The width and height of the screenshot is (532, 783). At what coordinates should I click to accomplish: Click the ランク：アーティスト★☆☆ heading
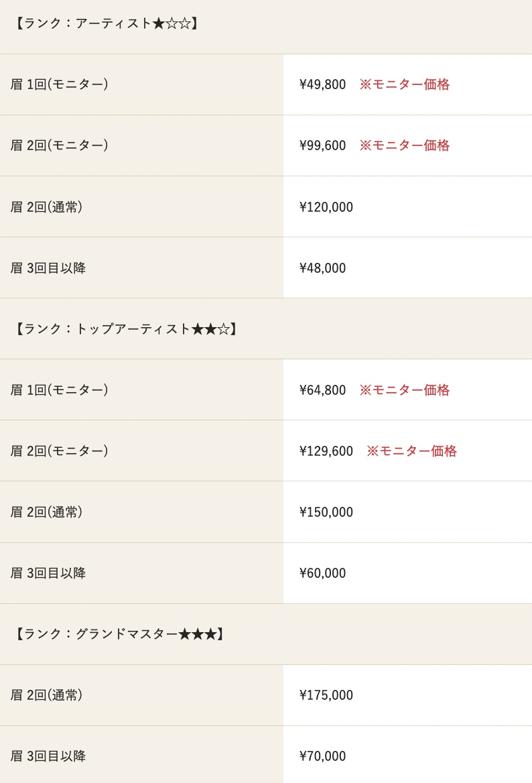click(106, 23)
